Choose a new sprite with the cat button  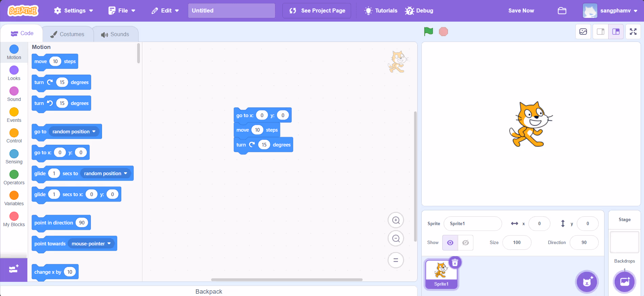pos(587,282)
